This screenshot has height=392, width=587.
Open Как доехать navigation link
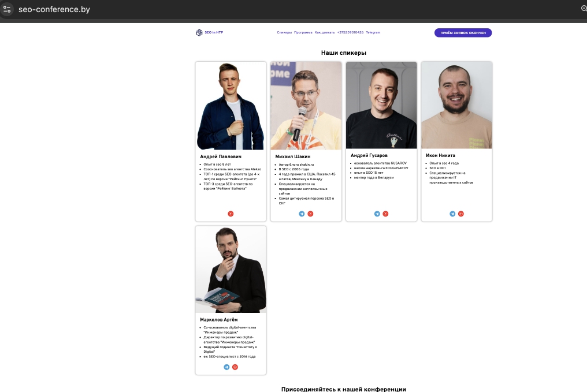pyautogui.click(x=325, y=32)
